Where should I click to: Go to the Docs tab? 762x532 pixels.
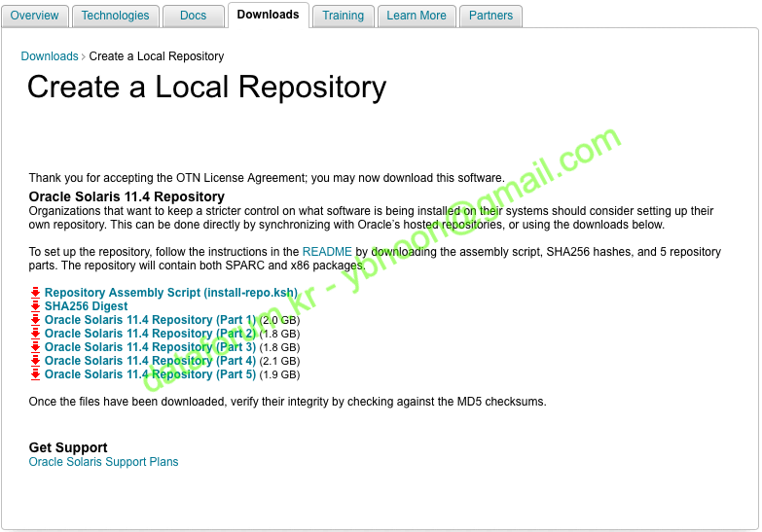click(x=193, y=16)
